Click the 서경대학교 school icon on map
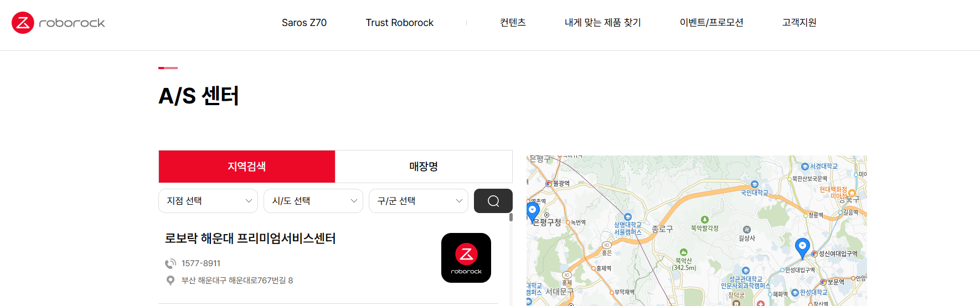This screenshot has height=306, width=980. [x=805, y=167]
